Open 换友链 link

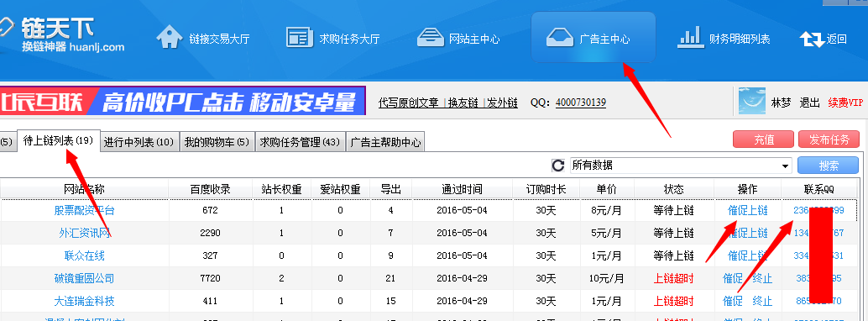[x=463, y=103]
